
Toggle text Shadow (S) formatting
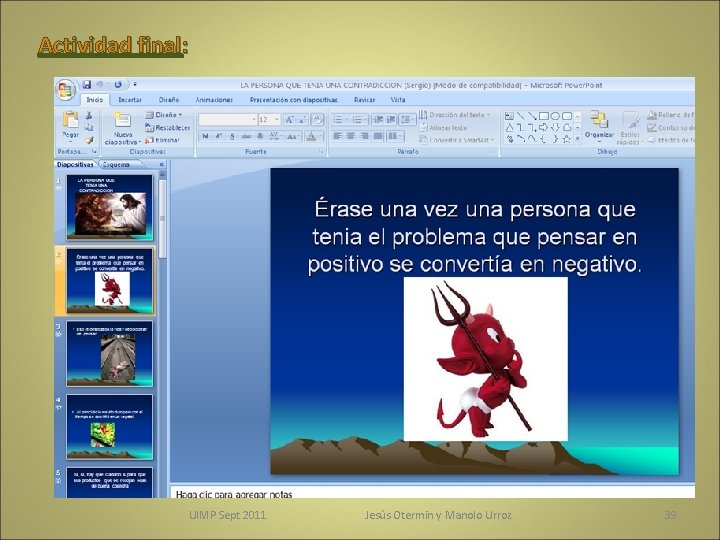pyautogui.click(x=260, y=136)
